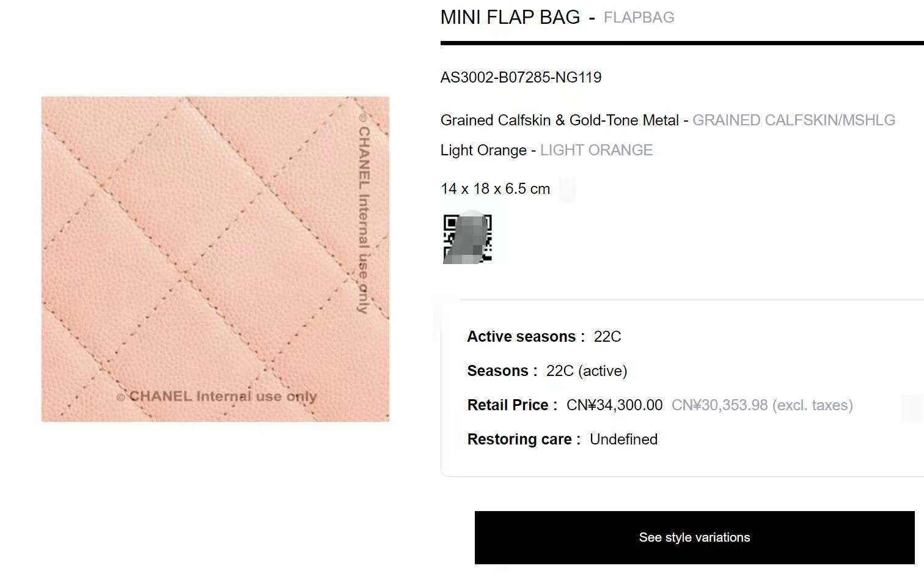The height and width of the screenshot is (582, 924).
Task: Click the CN¥30,353.98 excl. taxes price
Action: point(762,405)
